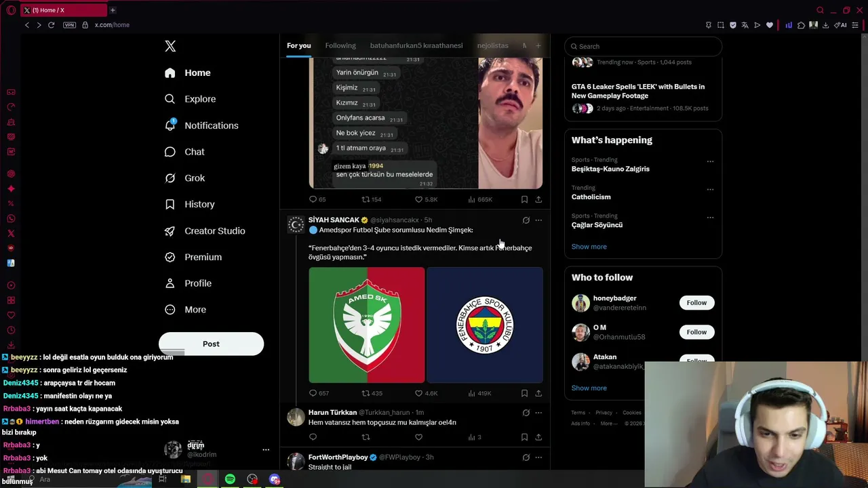Viewport: 868px width, 488px height.
Task: Switch to the Following tab
Action: coord(340,45)
